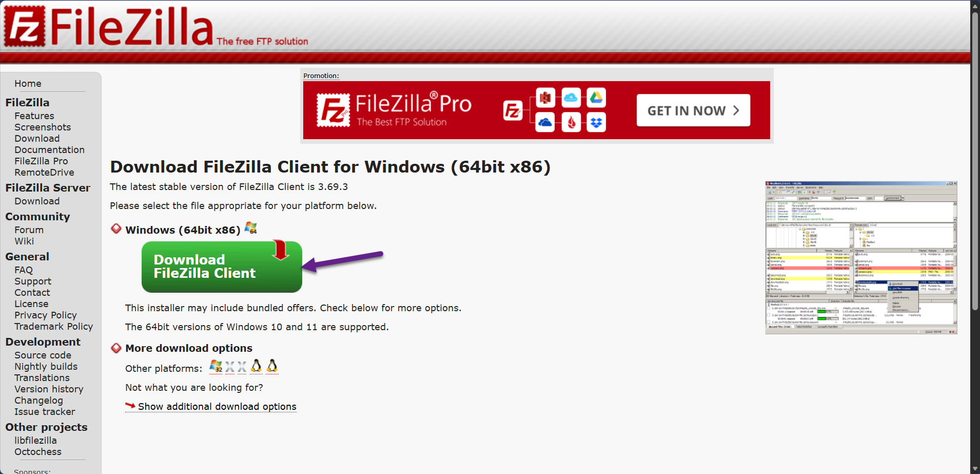The width and height of the screenshot is (980, 474).
Task: Open the Privacy Policy link
Action: [x=46, y=315]
